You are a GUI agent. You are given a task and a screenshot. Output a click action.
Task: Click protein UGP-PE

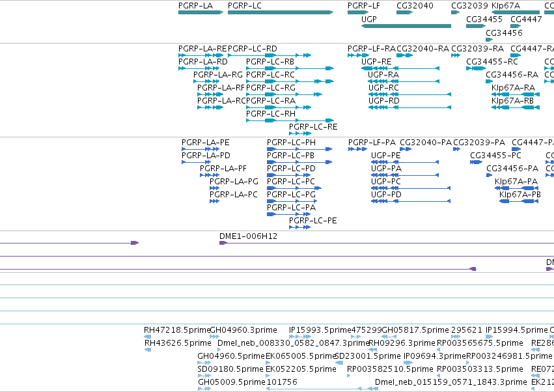pyautogui.click(x=405, y=162)
